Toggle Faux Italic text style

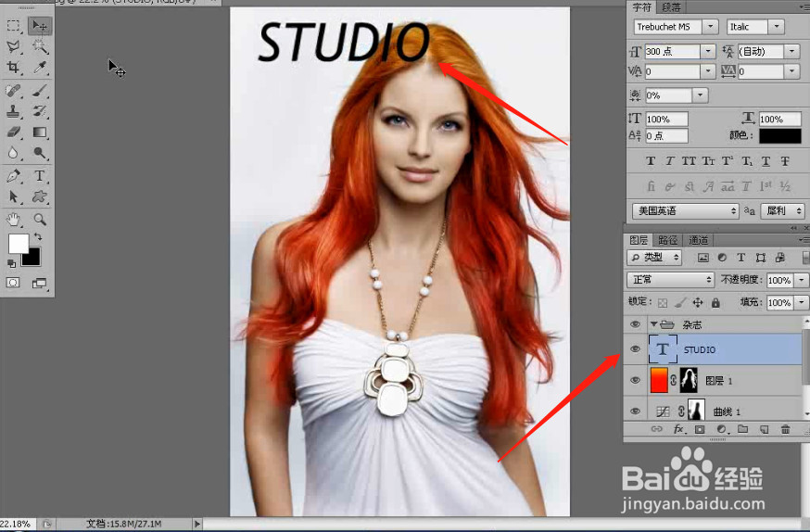(669, 161)
